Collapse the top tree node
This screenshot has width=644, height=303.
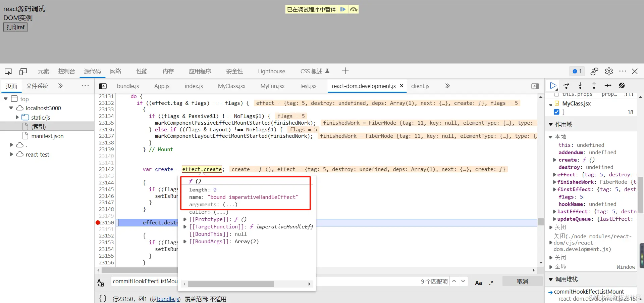point(6,99)
